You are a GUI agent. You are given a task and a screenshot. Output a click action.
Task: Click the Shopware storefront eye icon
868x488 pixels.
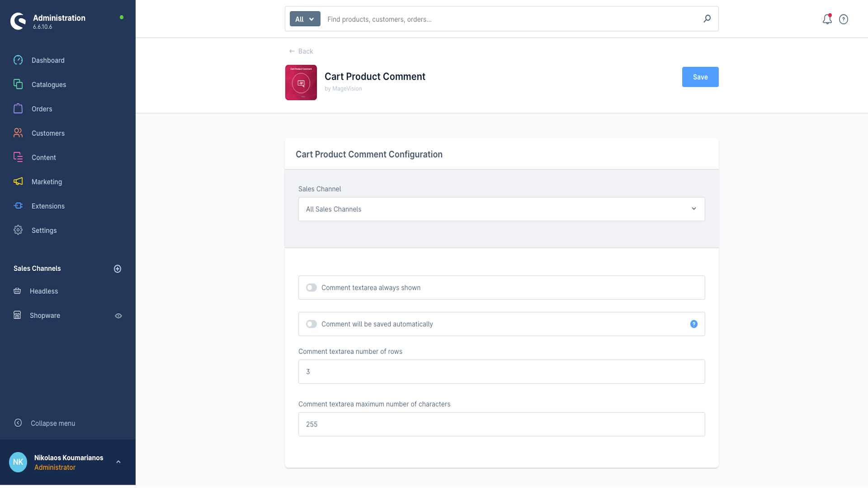point(118,316)
